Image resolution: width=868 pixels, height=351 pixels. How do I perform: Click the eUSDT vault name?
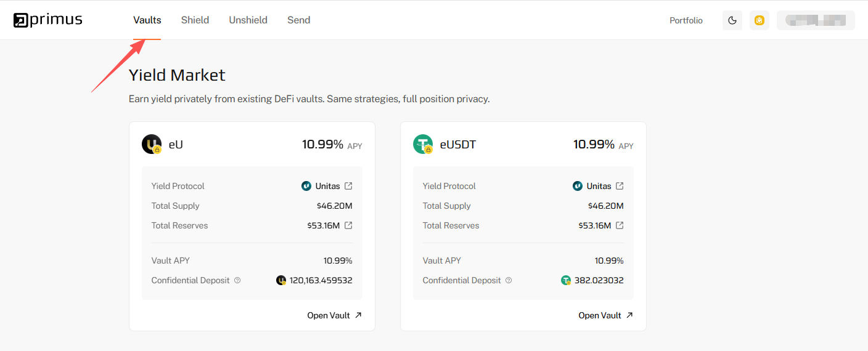click(x=458, y=145)
